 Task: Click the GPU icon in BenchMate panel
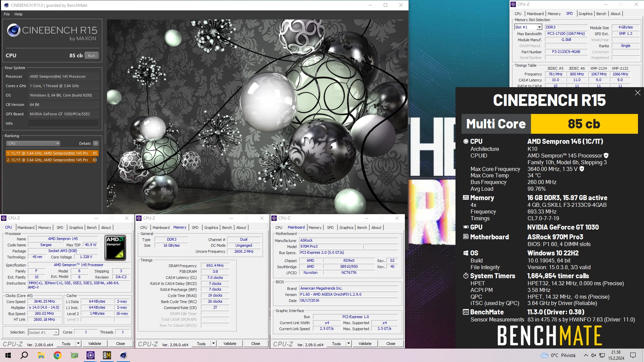click(466, 227)
